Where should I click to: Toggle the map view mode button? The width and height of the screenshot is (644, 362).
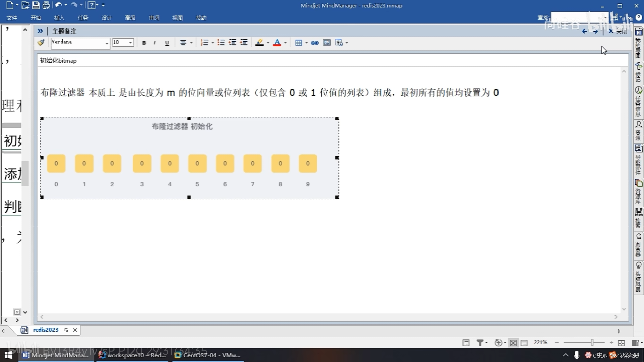click(513, 343)
